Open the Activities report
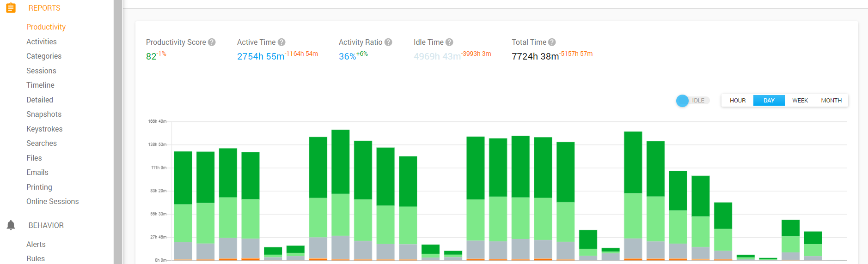 pos(42,42)
